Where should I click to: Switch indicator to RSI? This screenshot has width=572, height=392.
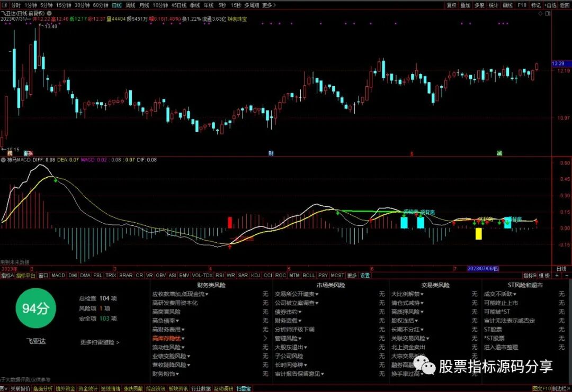click(x=219, y=276)
